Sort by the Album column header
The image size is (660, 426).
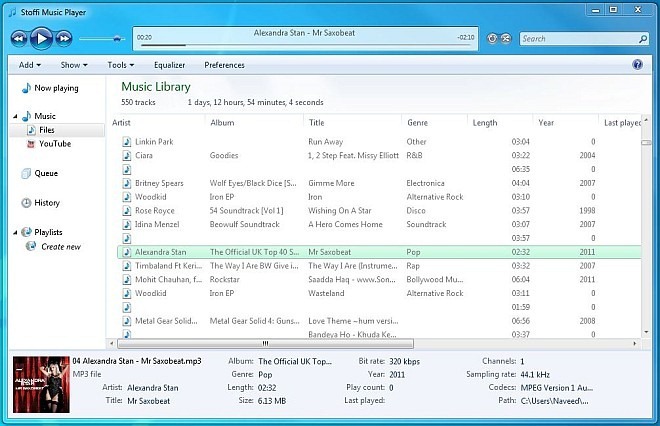(222, 122)
